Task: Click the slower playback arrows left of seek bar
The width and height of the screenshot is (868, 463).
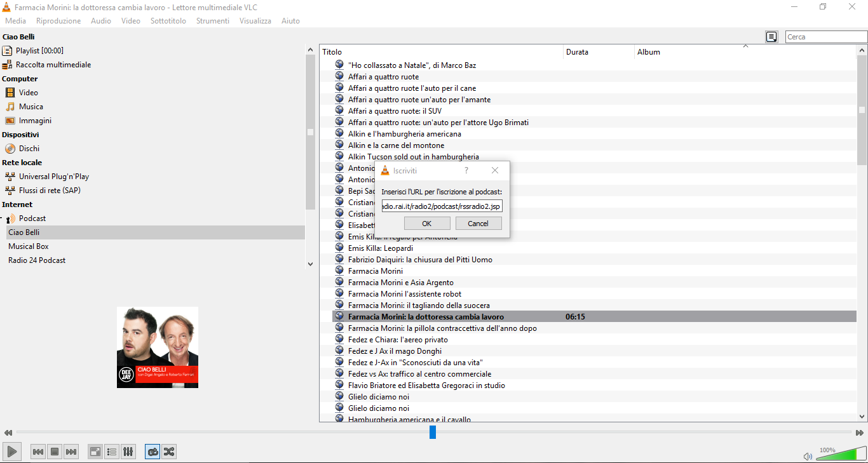Action: point(8,433)
